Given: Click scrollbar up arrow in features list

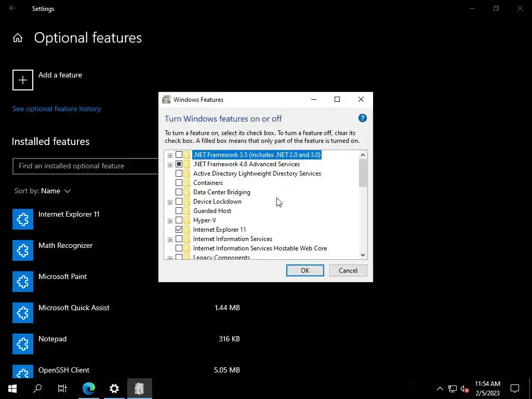Looking at the screenshot, I should (x=363, y=155).
